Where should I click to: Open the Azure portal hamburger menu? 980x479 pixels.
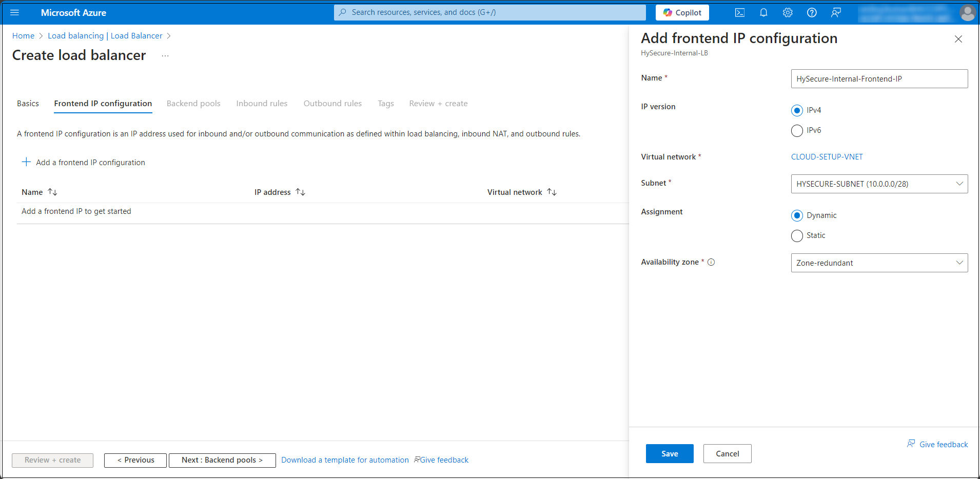pyautogui.click(x=14, y=13)
